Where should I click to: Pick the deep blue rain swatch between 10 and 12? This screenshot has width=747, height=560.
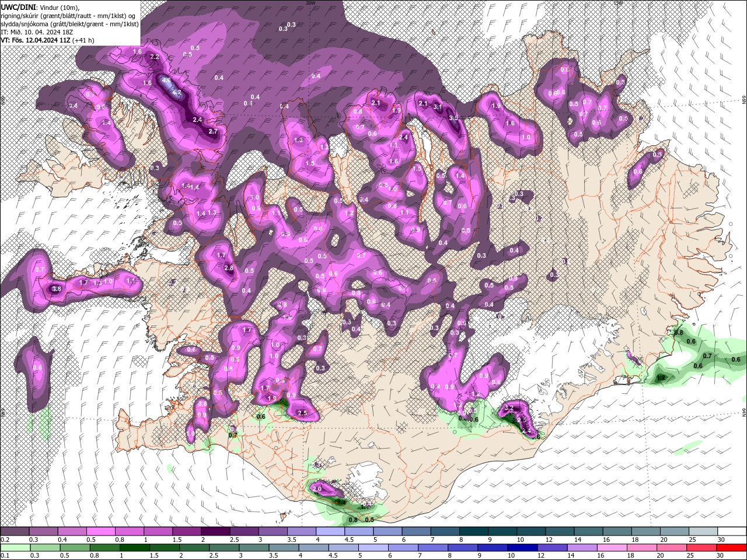pos(522,548)
